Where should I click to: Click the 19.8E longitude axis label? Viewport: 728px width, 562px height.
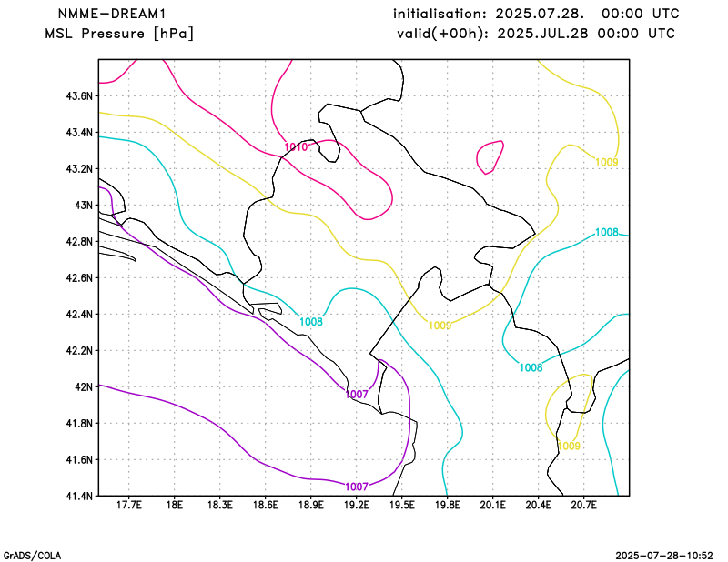coord(447,505)
